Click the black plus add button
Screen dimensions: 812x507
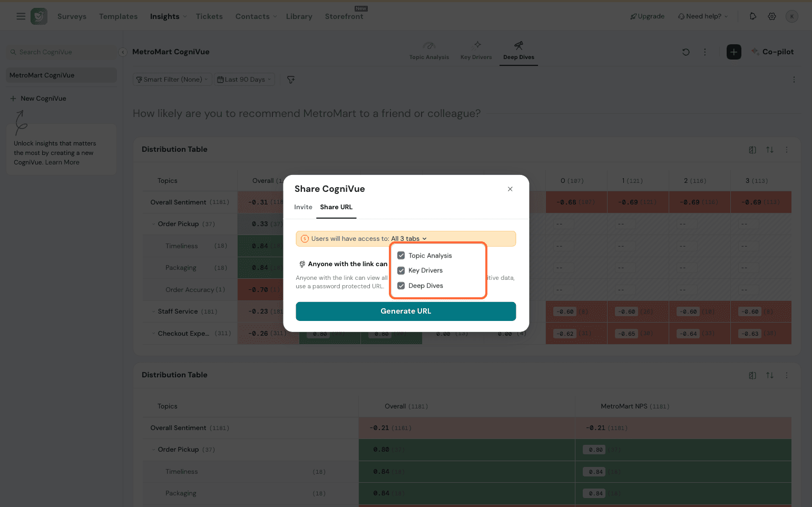coord(733,52)
